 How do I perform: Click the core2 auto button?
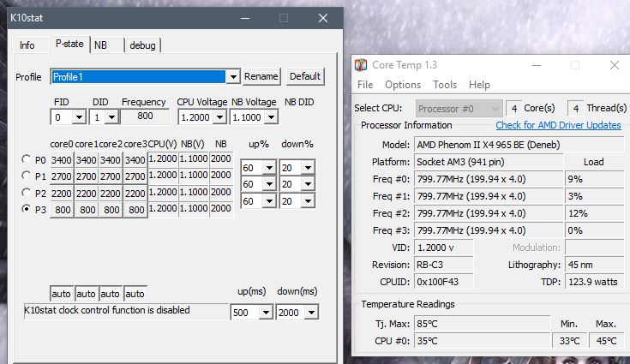pyautogui.click(x=110, y=294)
